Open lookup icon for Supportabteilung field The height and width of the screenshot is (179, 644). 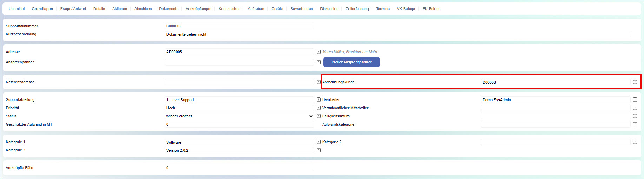pos(318,100)
